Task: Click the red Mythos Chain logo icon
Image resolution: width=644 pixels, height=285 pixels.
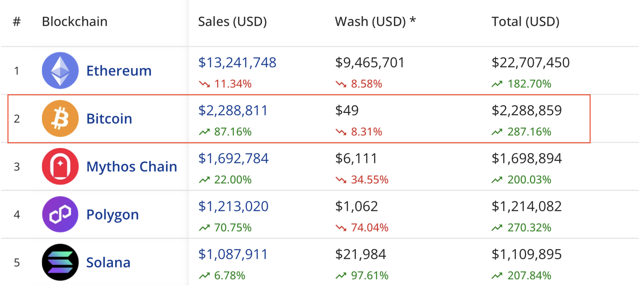Action: (x=60, y=166)
